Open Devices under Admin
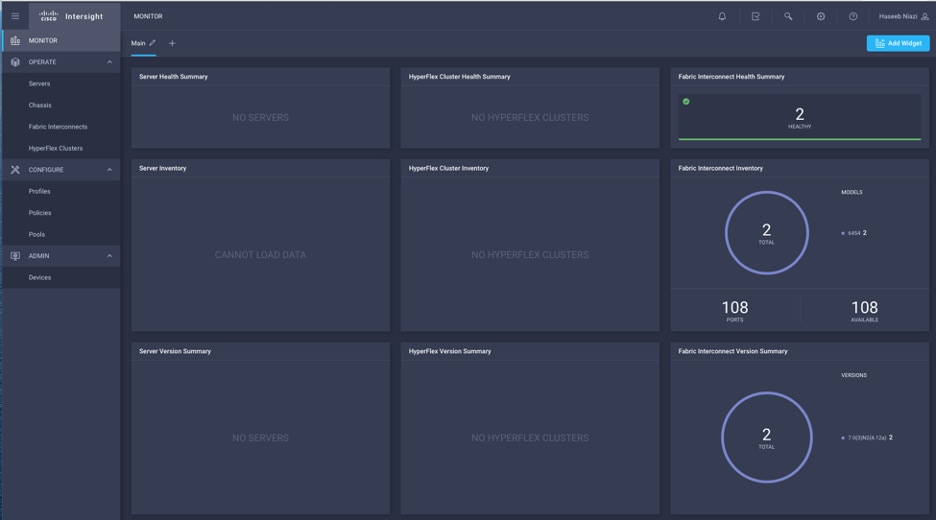 [61, 277]
